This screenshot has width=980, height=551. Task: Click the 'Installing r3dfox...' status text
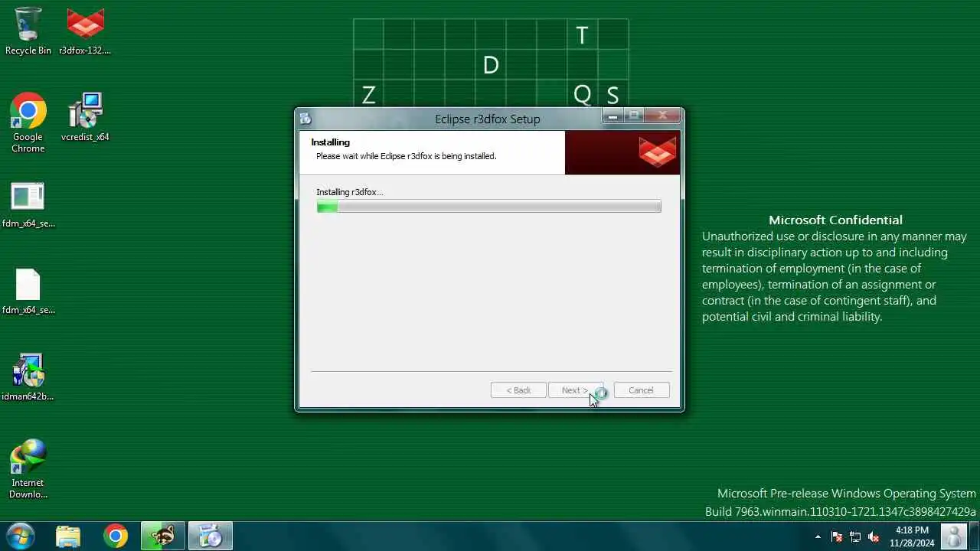click(x=349, y=192)
